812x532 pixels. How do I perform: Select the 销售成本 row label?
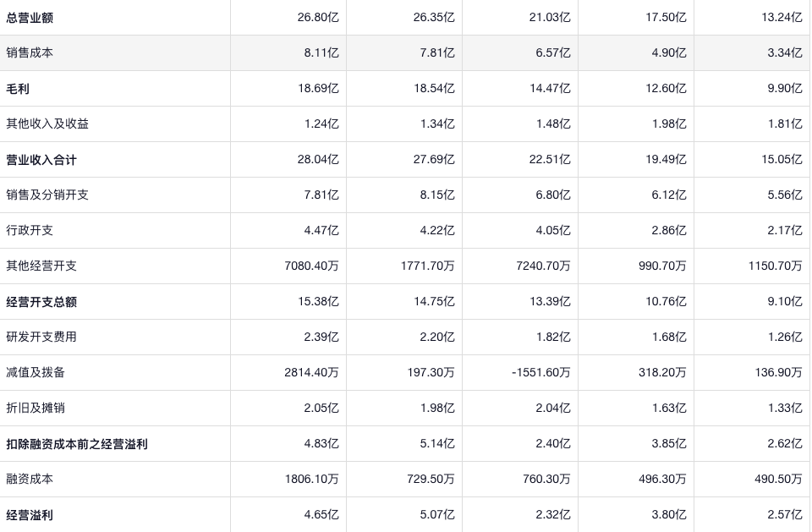click(x=30, y=52)
